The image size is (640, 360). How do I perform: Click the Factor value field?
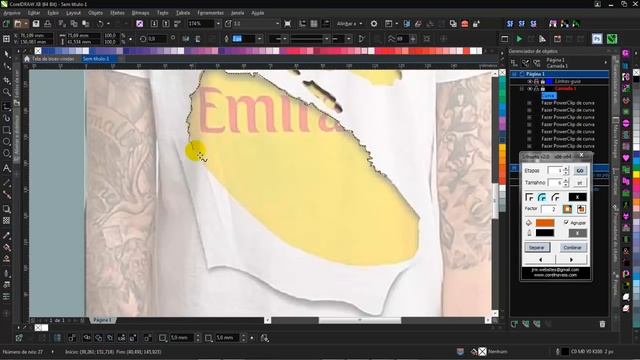pos(549,209)
